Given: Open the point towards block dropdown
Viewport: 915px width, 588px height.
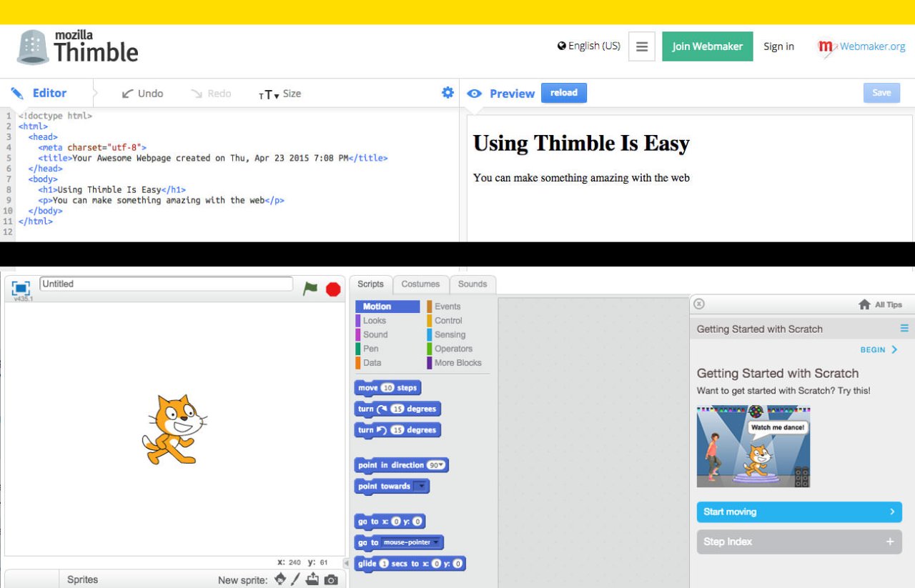Looking at the screenshot, I should (x=422, y=487).
